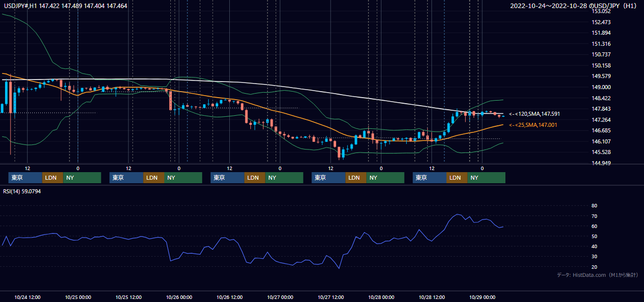Select the 150.158 price axis label
Image resolution: width=644 pixels, height=302 pixels.
tap(601, 65)
